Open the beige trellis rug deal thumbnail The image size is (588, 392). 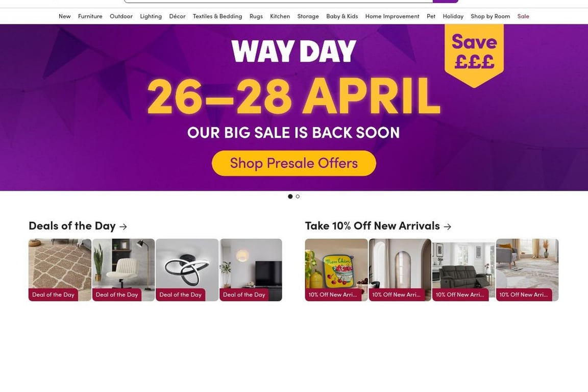pos(60,269)
